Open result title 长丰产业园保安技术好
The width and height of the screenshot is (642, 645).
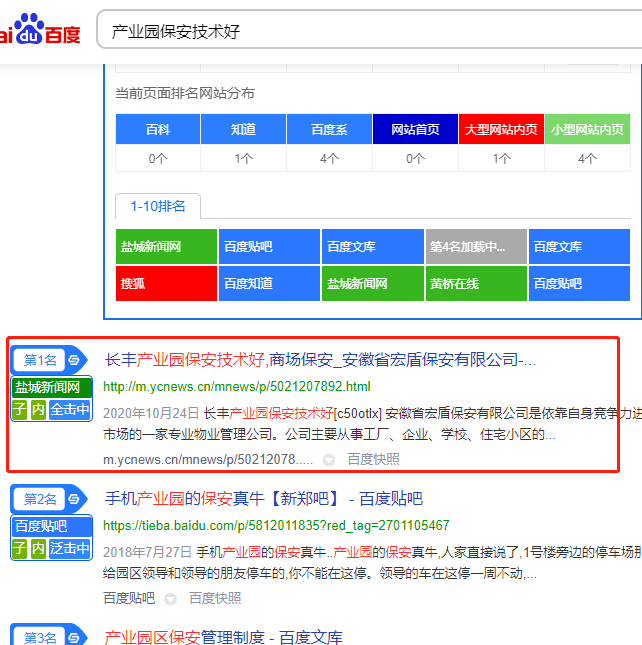(320, 360)
